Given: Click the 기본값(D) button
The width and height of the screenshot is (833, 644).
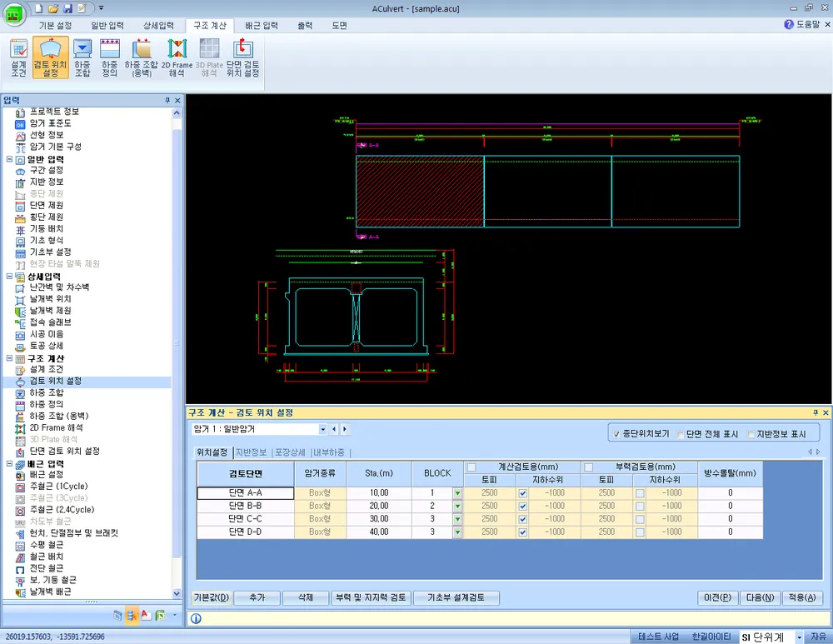Looking at the screenshot, I should click(x=212, y=598).
